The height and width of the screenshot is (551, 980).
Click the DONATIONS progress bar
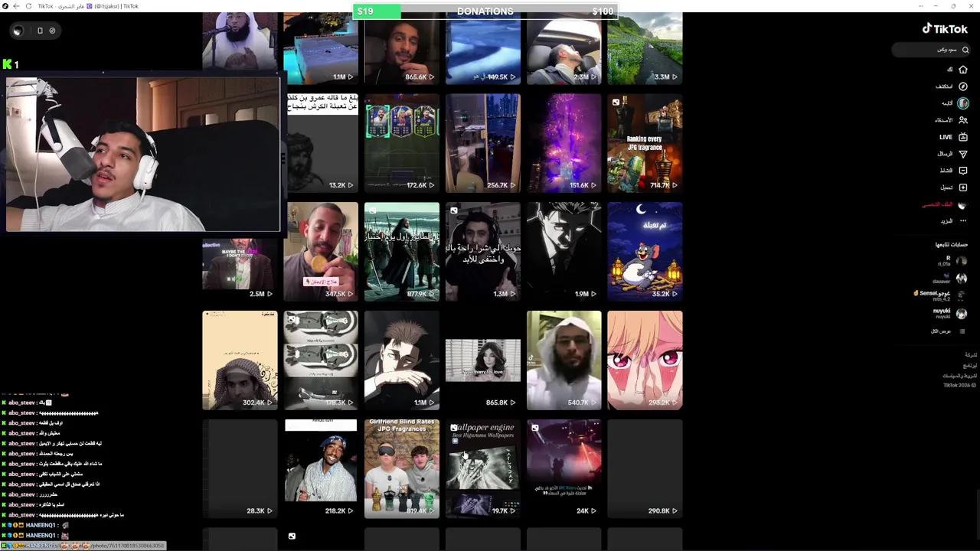(485, 11)
